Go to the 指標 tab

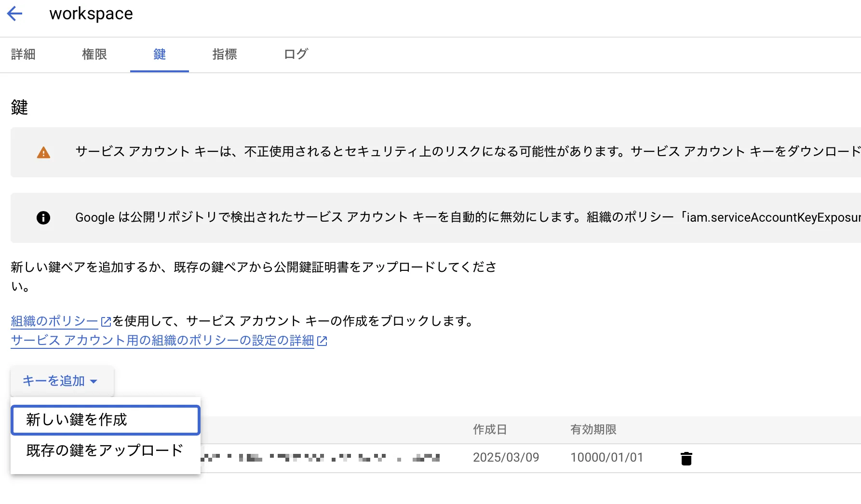click(x=225, y=54)
